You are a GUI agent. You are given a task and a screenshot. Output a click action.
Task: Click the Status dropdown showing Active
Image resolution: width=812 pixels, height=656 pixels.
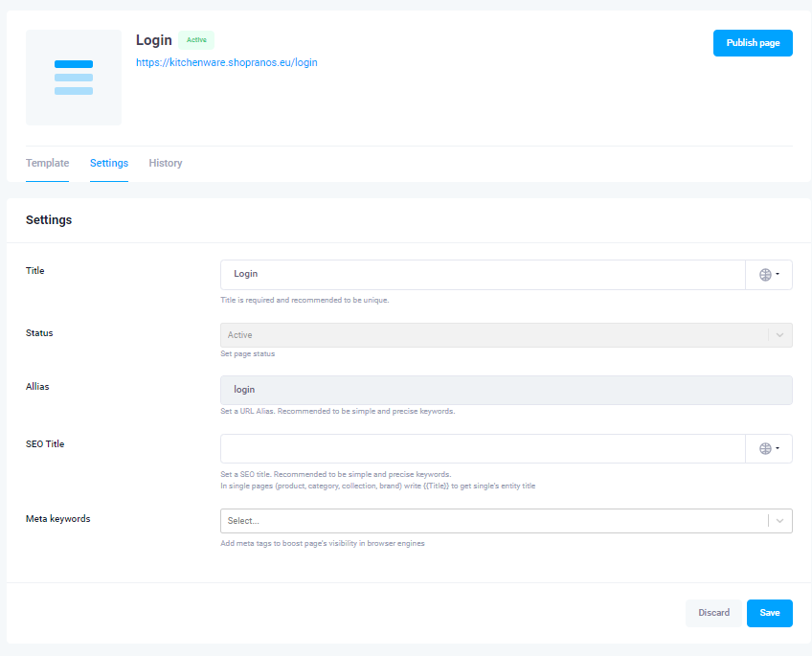click(x=493, y=335)
